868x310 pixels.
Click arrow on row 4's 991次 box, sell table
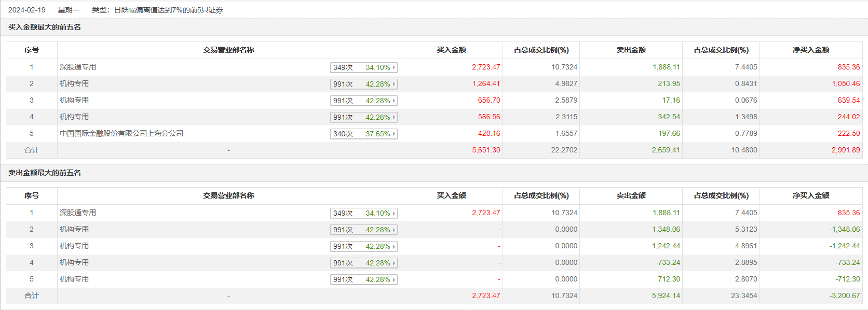pyautogui.click(x=394, y=263)
